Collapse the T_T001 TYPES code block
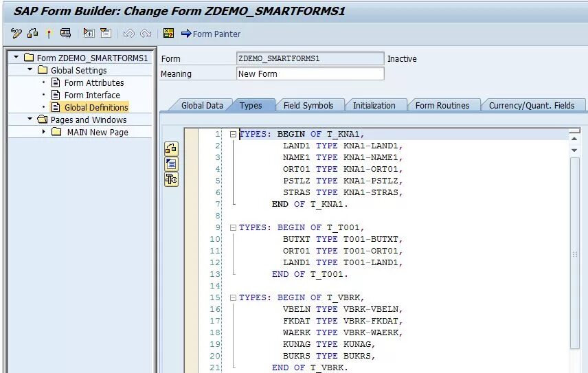The width and height of the screenshot is (588, 373). pos(233,227)
